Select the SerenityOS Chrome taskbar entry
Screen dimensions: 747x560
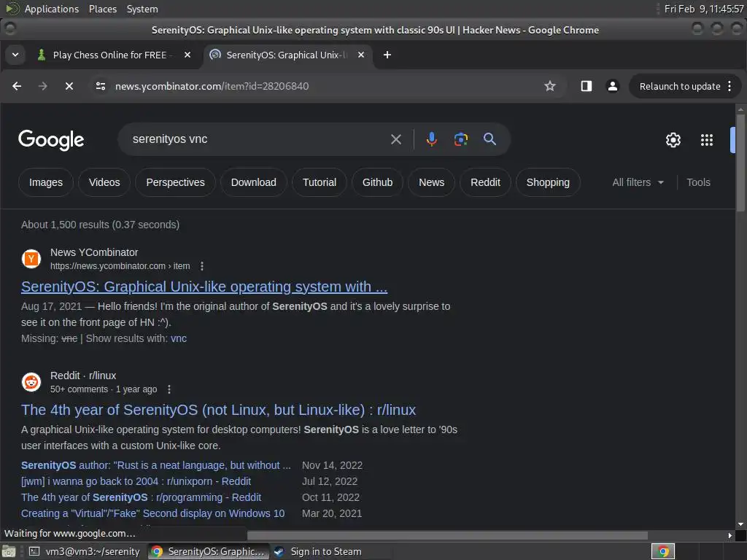(209, 551)
